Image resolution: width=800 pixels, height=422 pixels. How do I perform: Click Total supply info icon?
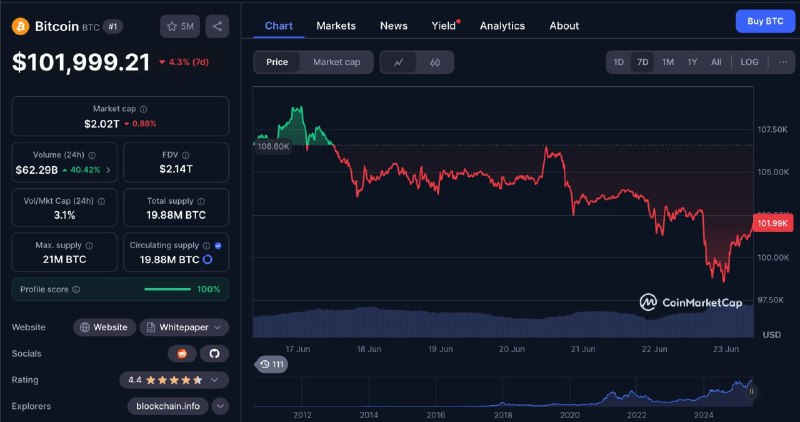click(x=201, y=202)
